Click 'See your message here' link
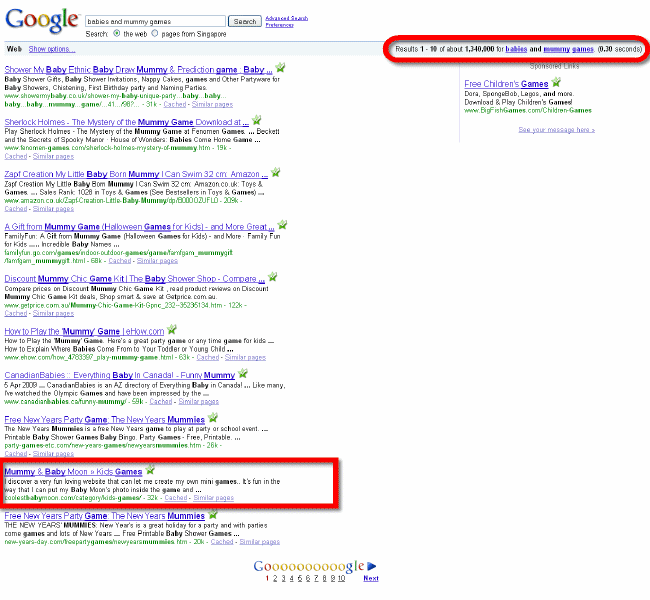 pos(556,130)
